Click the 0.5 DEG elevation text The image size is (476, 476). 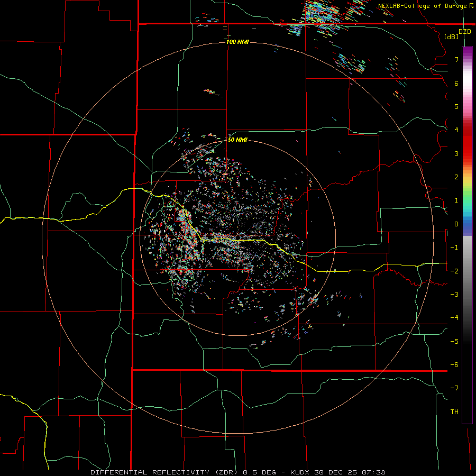(x=259, y=472)
